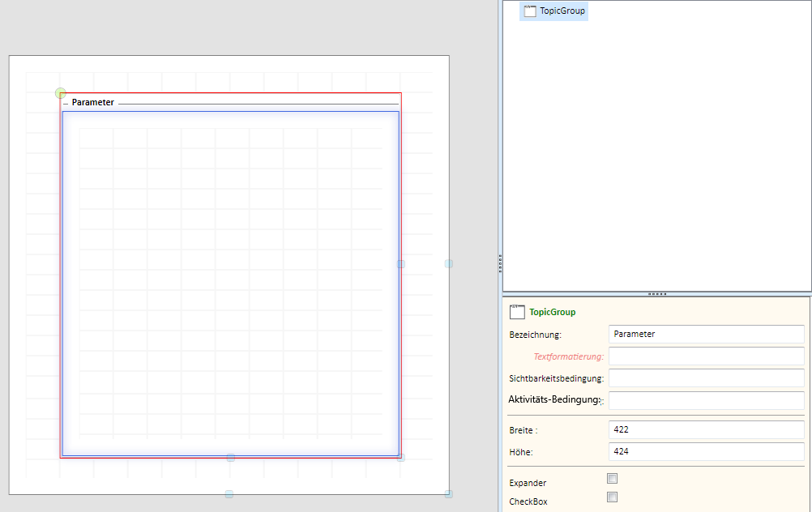Click right-middle resize handle of outer canvas
Viewport: 812px width, 512px height.
(x=449, y=264)
